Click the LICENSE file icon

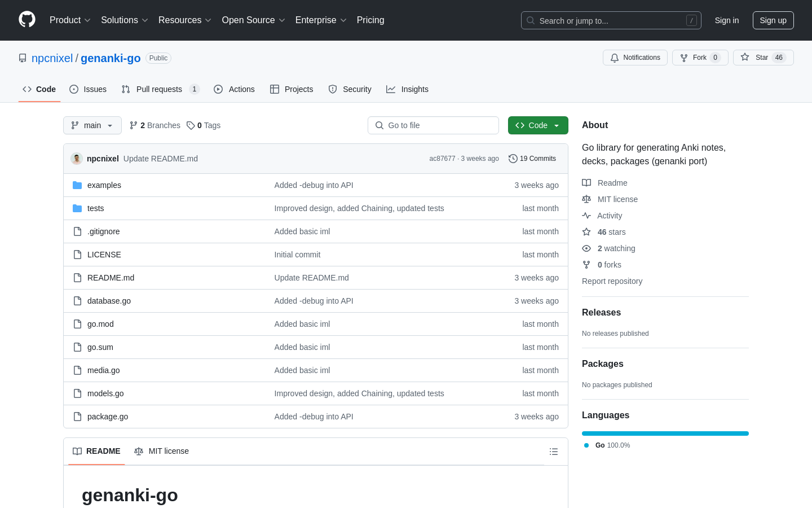[77, 255]
